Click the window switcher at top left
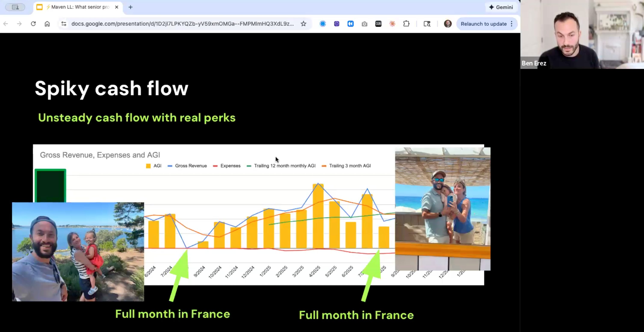Image resolution: width=644 pixels, height=332 pixels. [x=15, y=7]
